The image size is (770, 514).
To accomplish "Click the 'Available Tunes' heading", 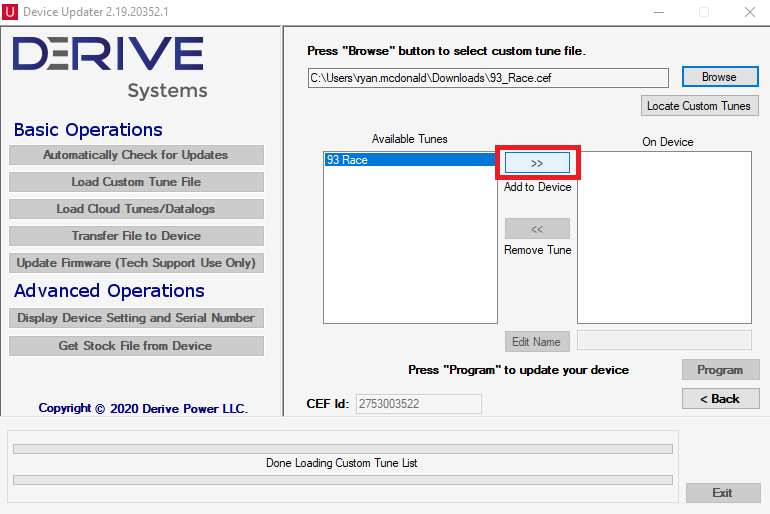I will [x=410, y=139].
